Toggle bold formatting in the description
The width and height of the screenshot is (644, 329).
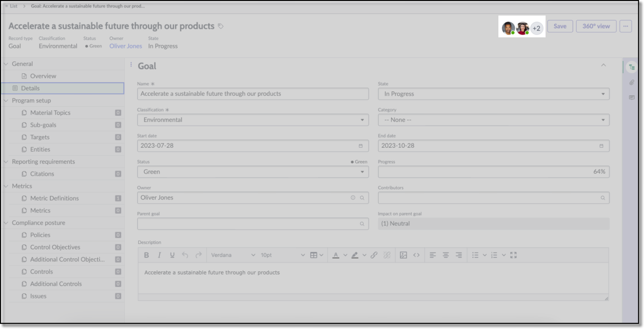(x=146, y=255)
